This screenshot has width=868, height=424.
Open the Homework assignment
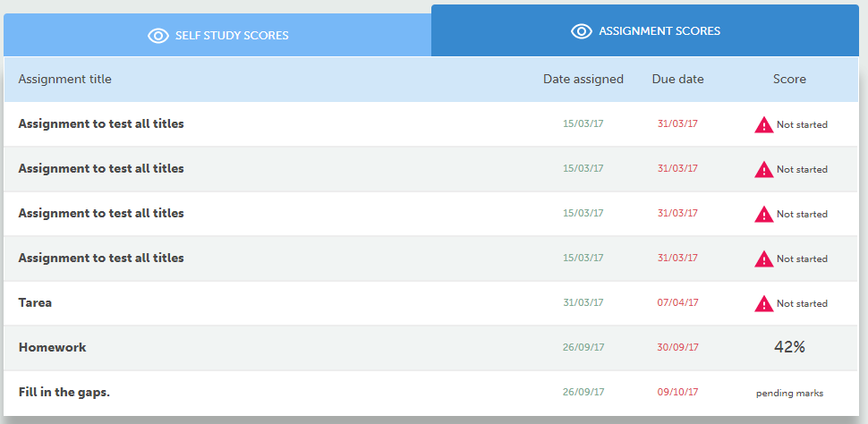coord(52,347)
